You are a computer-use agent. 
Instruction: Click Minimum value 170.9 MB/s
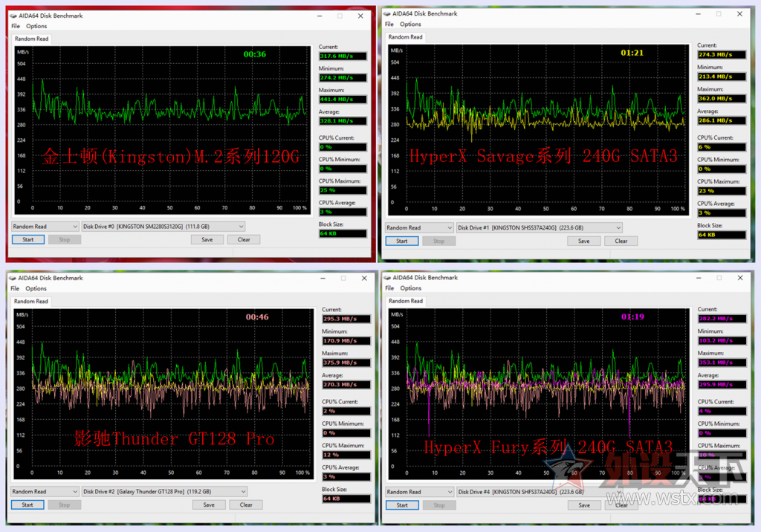[346, 341]
